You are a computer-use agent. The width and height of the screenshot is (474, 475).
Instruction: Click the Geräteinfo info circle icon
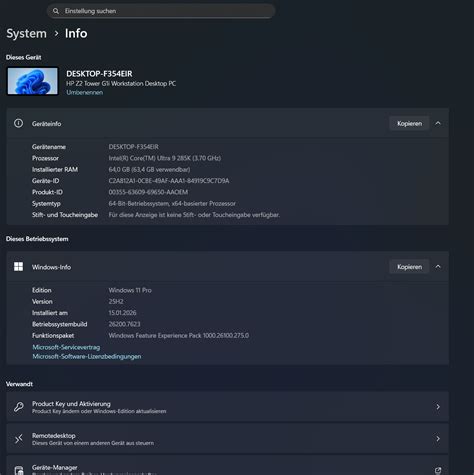click(19, 123)
